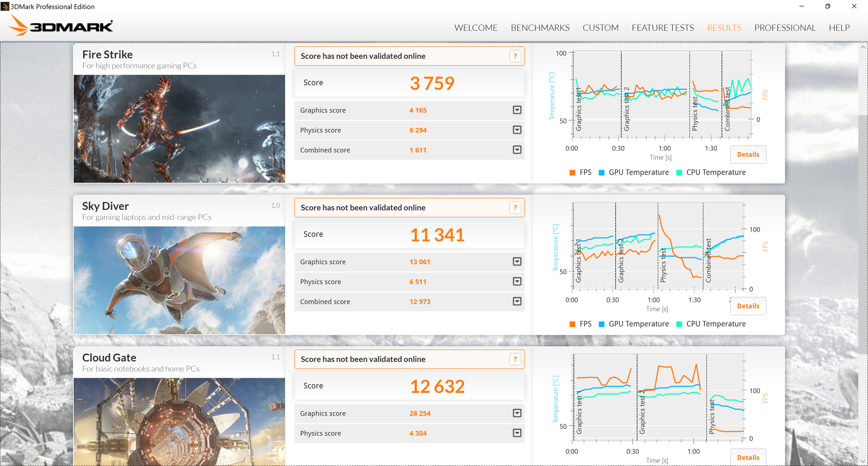Viewport: 868px width, 466px height.
Task: Click CPU Temperature swatch in Sky Diver legend
Action: [x=679, y=324]
